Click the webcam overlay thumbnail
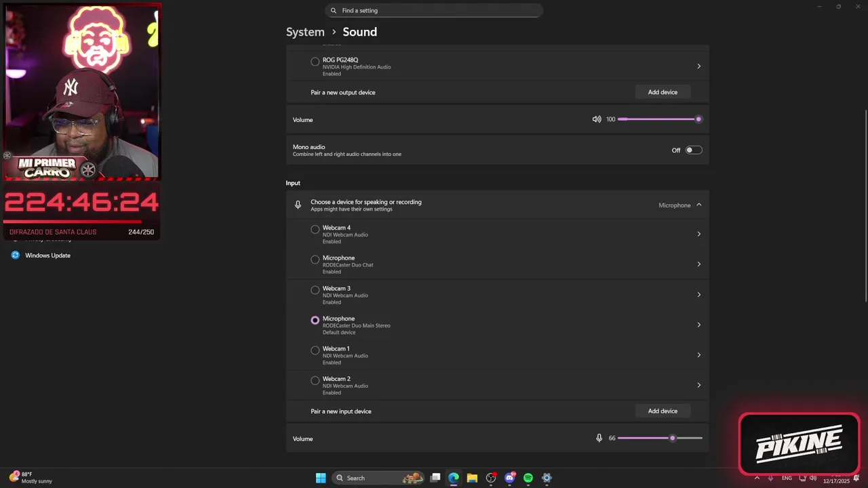The height and width of the screenshot is (488, 868). pos(81,91)
